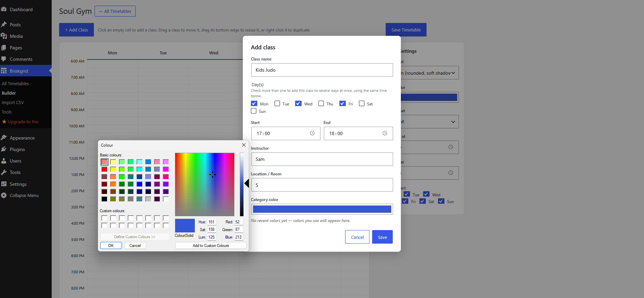
Task: Click the Start time clock icon
Action: click(x=312, y=133)
